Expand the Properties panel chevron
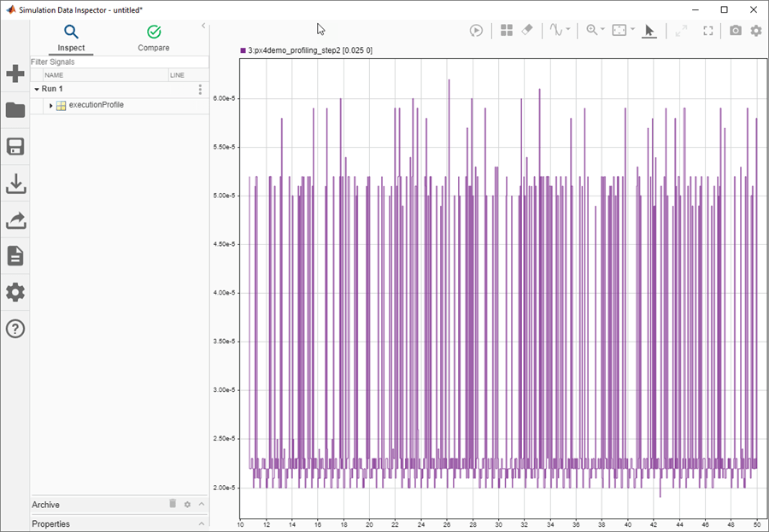Viewport: 769px width, 532px height. pyautogui.click(x=202, y=523)
